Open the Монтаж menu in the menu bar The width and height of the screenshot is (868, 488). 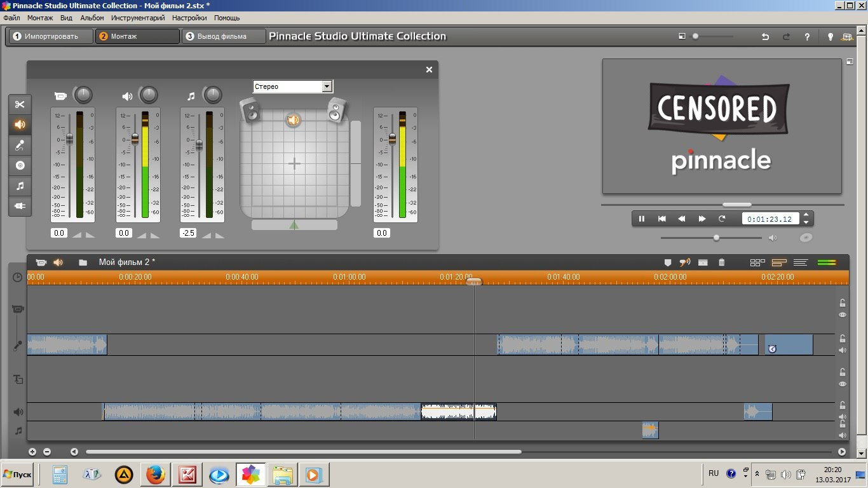[40, 18]
